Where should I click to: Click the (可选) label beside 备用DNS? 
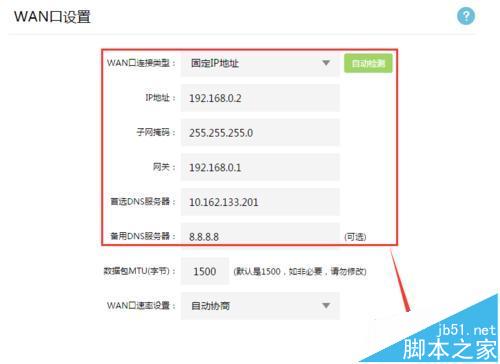355,237
